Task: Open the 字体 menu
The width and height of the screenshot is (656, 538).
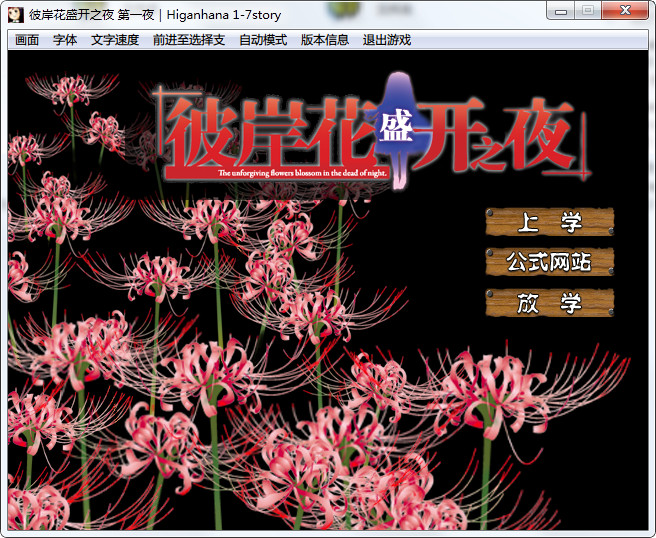Action: [65, 40]
